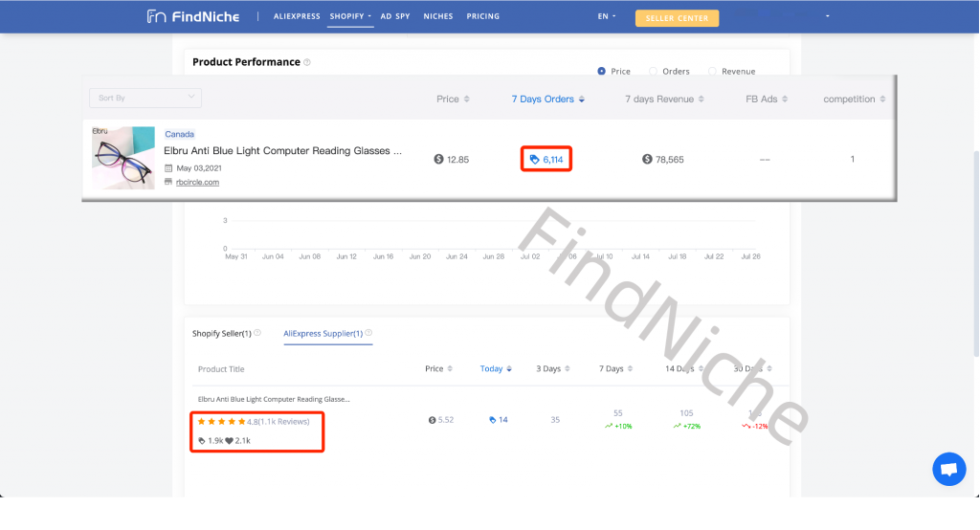Open the Sort By dropdown
Screen dimensions: 980x530
tap(145, 98)
